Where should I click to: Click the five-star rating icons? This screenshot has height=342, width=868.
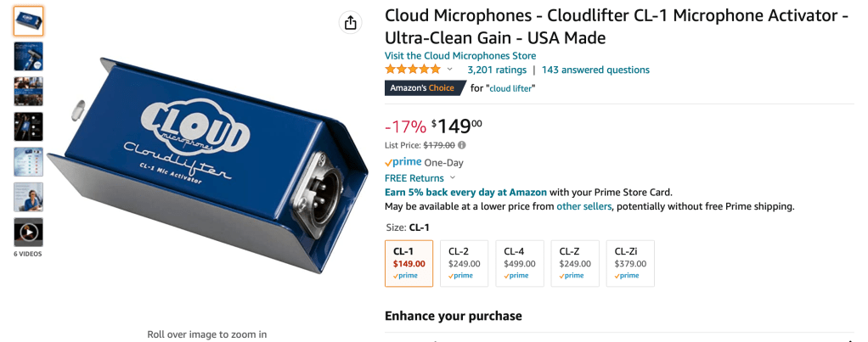413,70
